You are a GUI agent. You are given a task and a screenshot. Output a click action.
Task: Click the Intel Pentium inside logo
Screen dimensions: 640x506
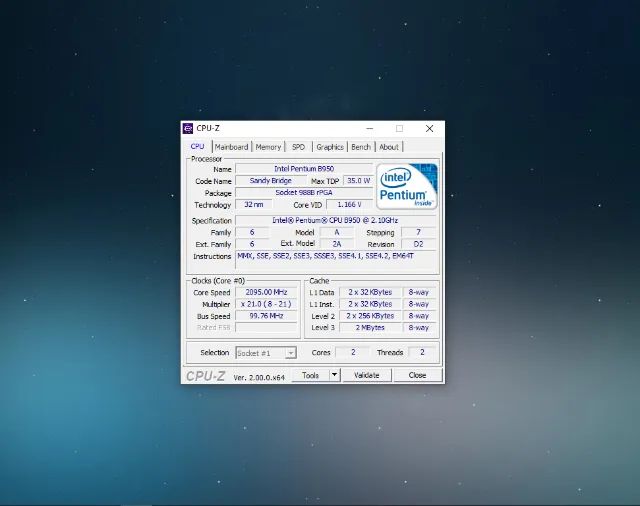coord(407,186)
